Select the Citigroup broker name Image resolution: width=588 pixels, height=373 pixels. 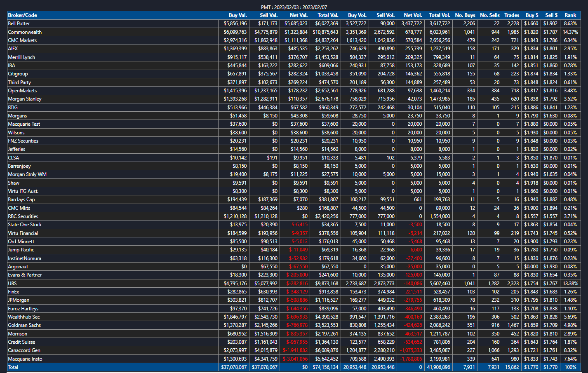tap(18, 74)
